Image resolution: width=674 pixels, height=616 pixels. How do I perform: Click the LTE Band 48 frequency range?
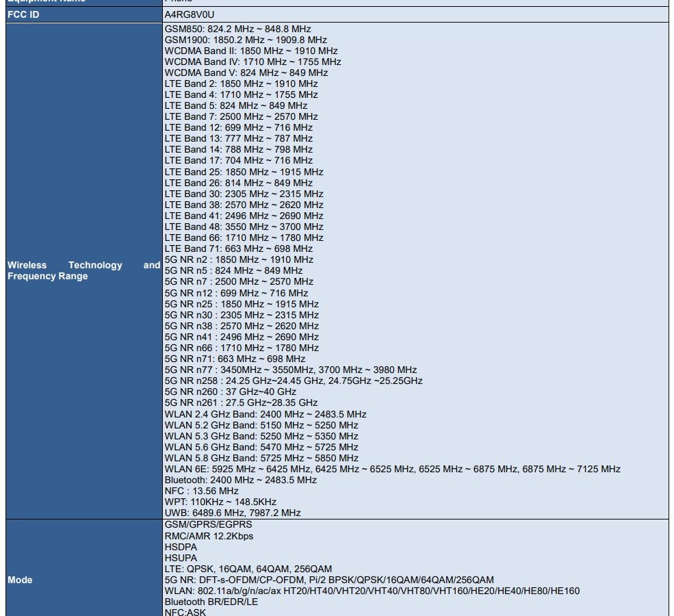(244, 227)
